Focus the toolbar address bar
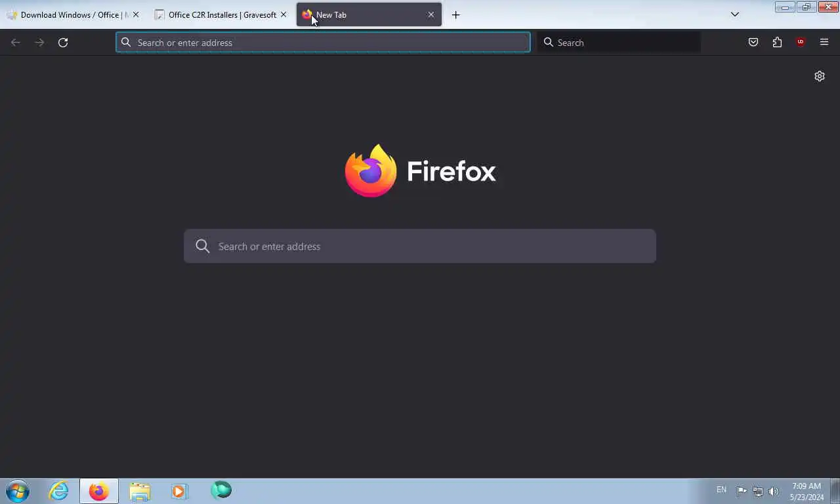This screenshot has height=504, width=840. pos(323,43)
